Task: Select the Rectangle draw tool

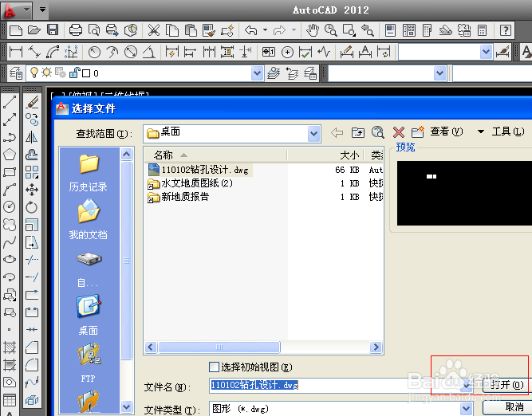Action: [10, 172]
